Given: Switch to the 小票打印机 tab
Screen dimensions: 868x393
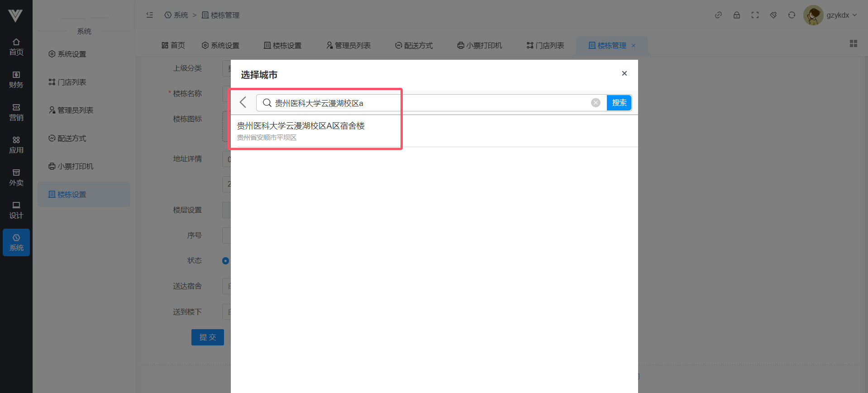Looking at the screenshot, I should tap(479, 45).
